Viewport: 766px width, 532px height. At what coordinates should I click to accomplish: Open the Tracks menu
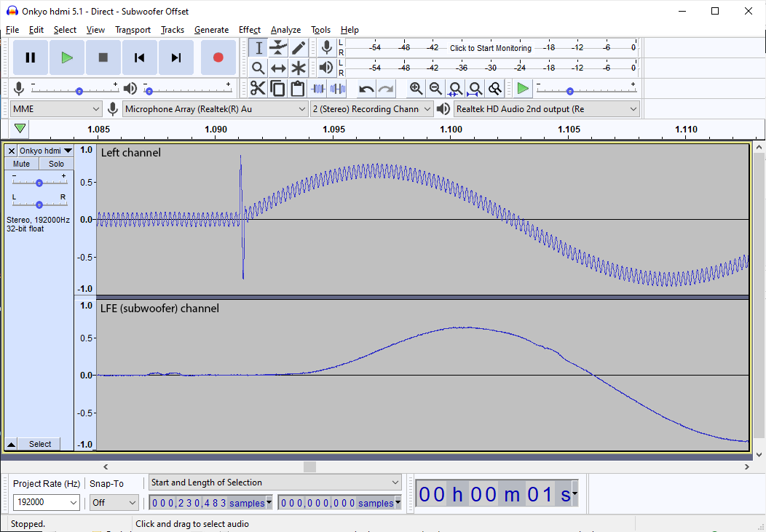pyautogui.click(x=173, y=30)
